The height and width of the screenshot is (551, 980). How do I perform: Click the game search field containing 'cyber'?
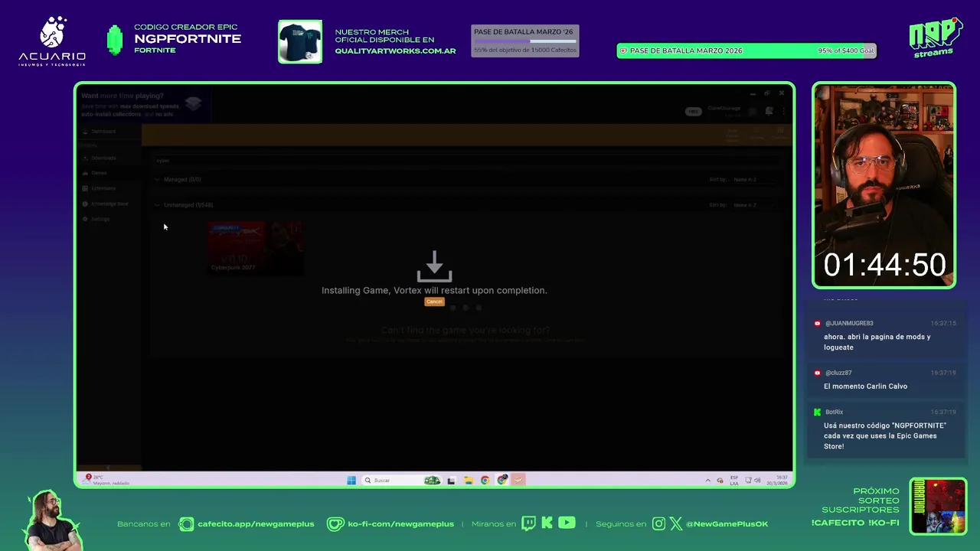(467, 161)
